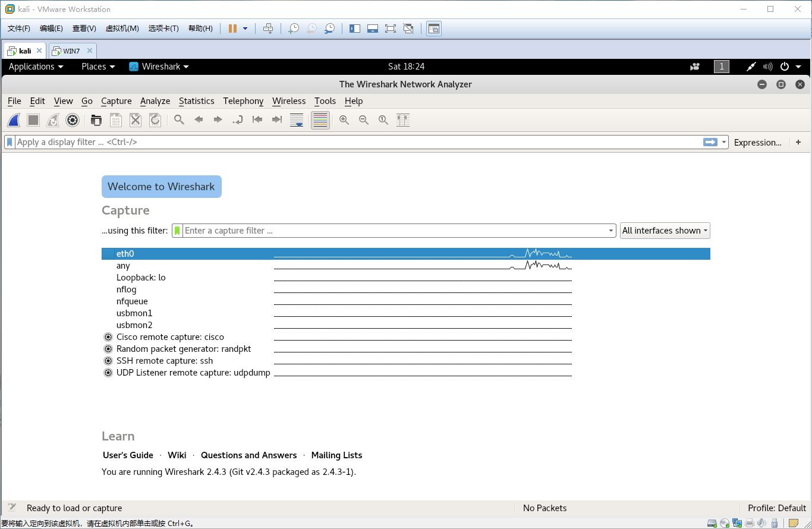Reset text zoom to normal size
The width and height of the screenshot is (812, 529).
(x=383, y=120)
